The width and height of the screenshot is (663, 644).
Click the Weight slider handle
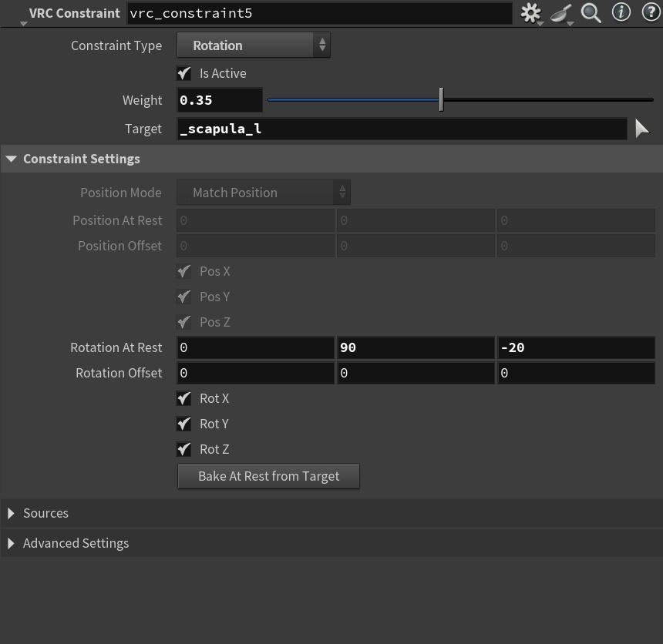pyautogui.click(x=441, y=100)
